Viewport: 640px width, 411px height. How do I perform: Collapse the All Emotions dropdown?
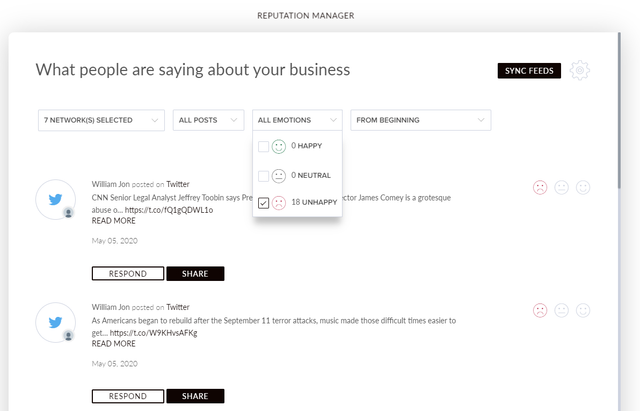[x=297, y=120]
